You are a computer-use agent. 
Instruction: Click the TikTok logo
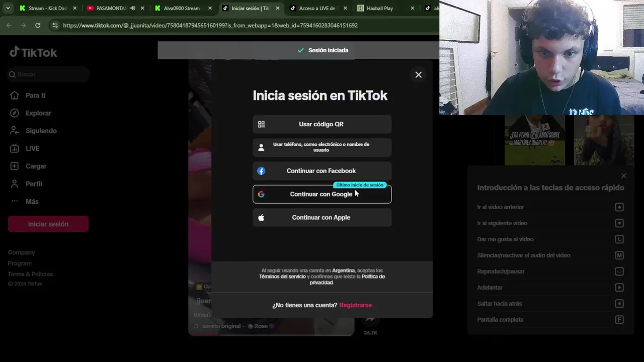click(x=33, y=52)
